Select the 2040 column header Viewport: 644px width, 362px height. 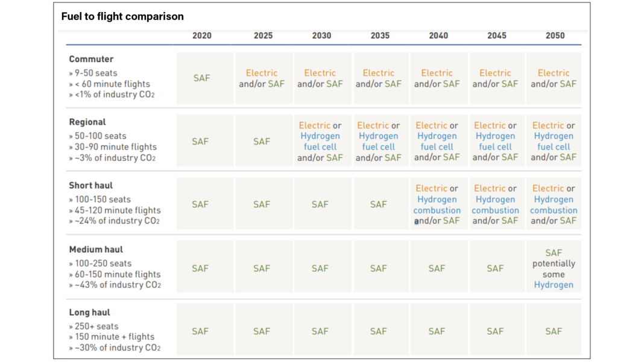(438, 36)
